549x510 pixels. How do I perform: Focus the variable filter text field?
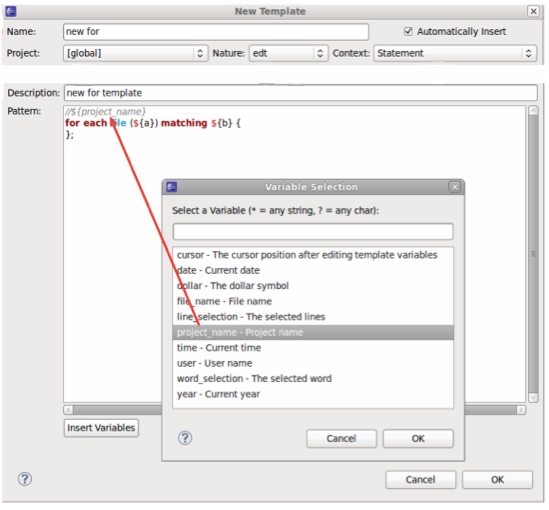pyautogui.click(x=313, y=231)
